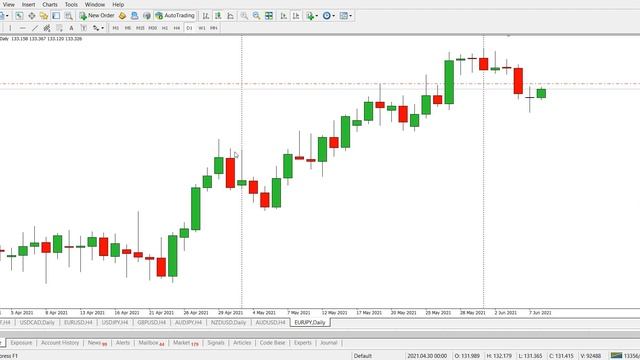
Task: Show the Navigator panel folder icon
Action: (44, 16)
